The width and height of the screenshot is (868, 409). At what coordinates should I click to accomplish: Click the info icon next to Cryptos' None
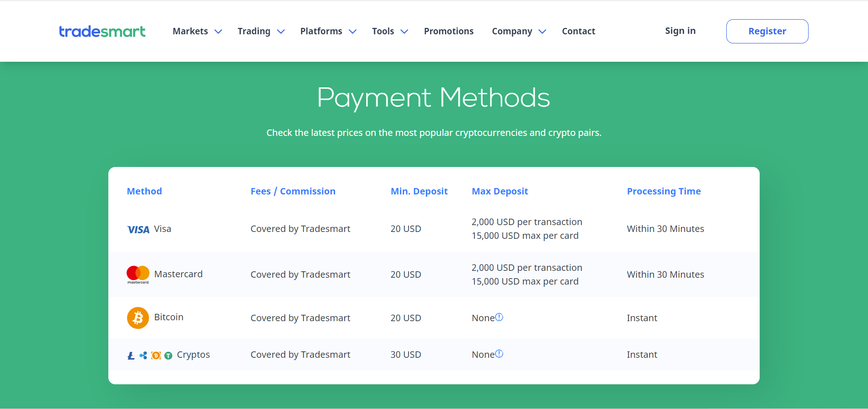tap(499, 354)
